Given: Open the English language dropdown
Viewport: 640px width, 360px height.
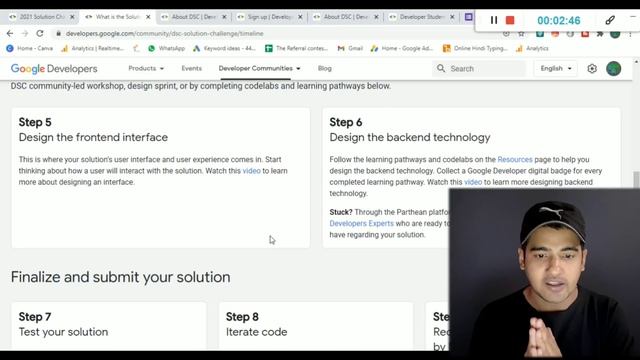Looking at the screenshot, I should point(556,69).
